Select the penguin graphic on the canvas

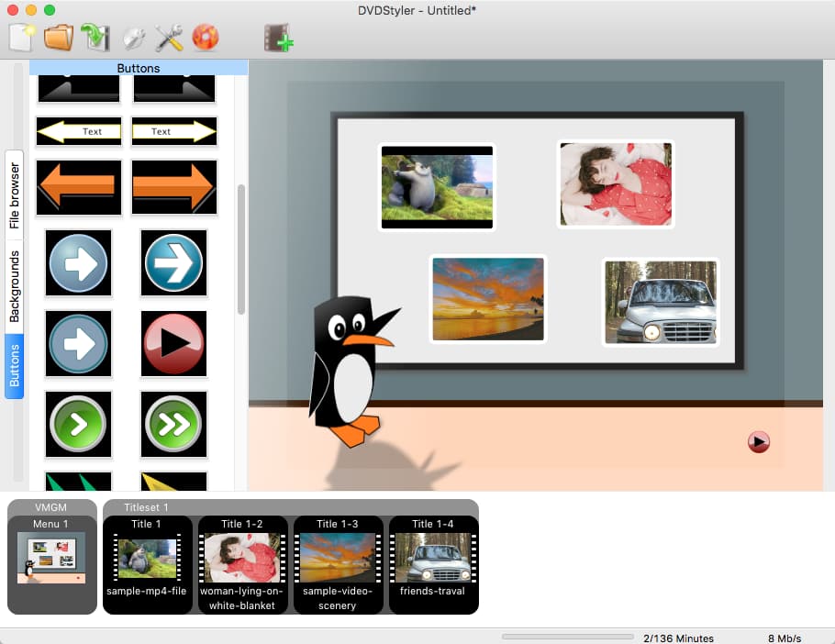349,367
